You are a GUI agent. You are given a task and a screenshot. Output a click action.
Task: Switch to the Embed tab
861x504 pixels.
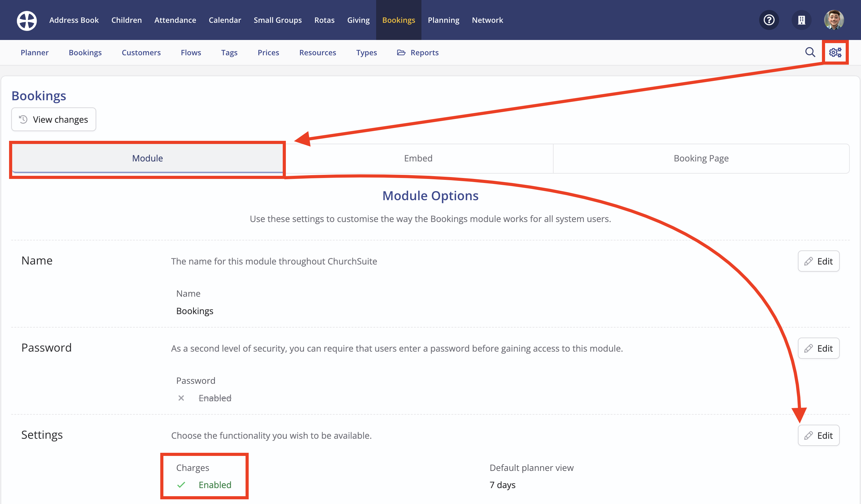[x=418, y=158]
